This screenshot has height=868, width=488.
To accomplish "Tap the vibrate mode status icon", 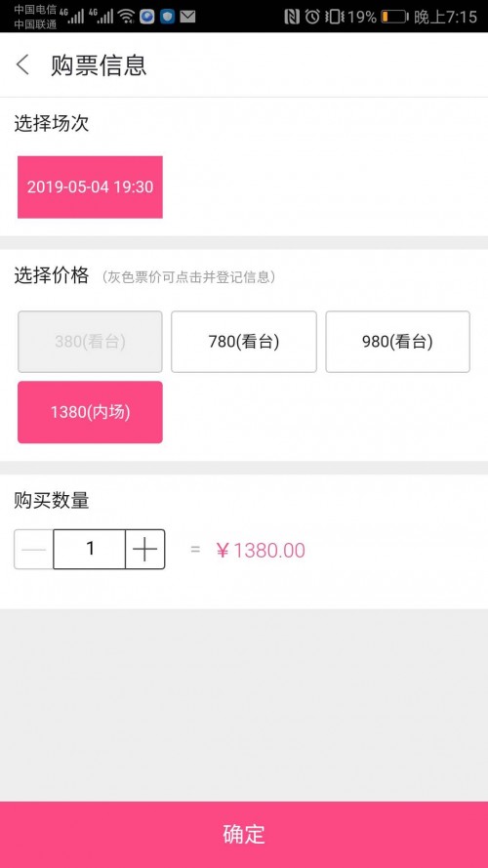I will coord(334,17).
